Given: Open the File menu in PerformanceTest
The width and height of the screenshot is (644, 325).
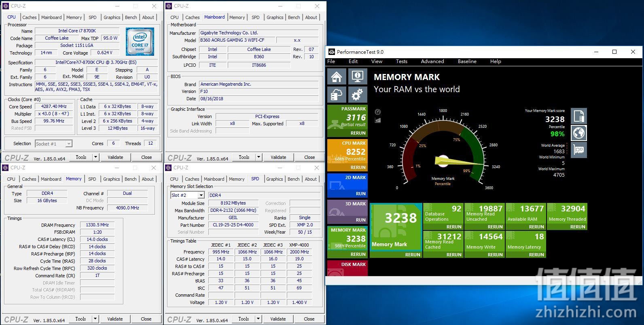Looking at the screenshot, I should point(331,61).
